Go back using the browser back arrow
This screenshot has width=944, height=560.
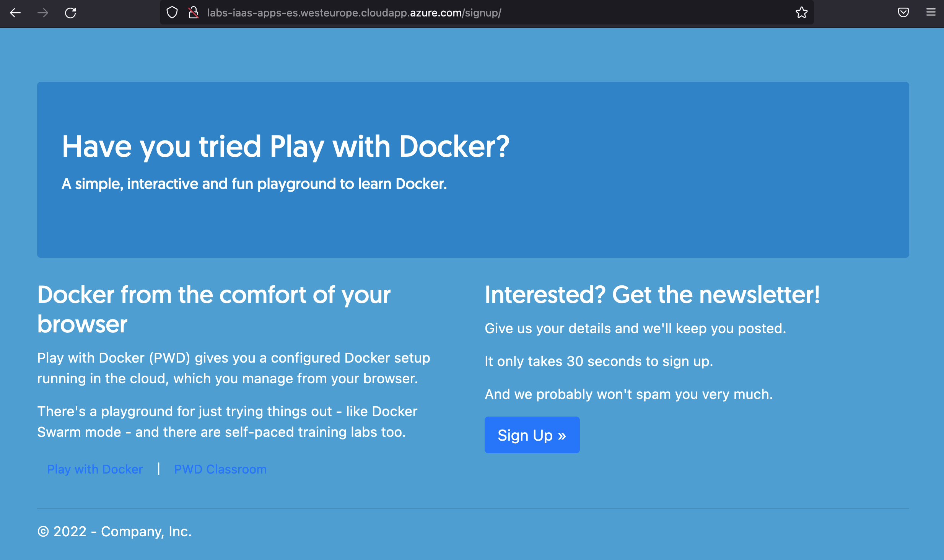point(15,13)
